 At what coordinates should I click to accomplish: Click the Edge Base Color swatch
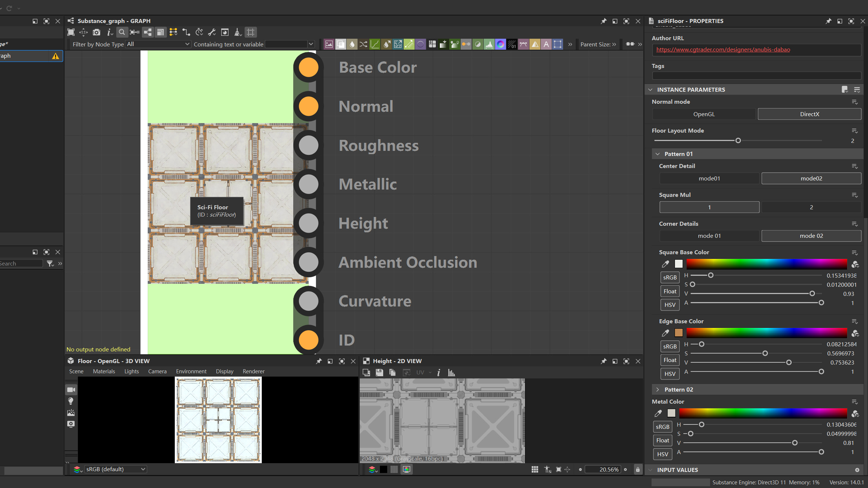[679, 333]
